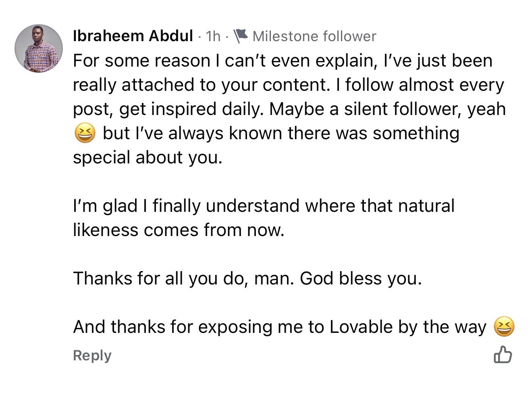Viewport: 532px width, 414px height.
Task: Click the "likeness comes from now." line
Action: click(x=179, y=230)
